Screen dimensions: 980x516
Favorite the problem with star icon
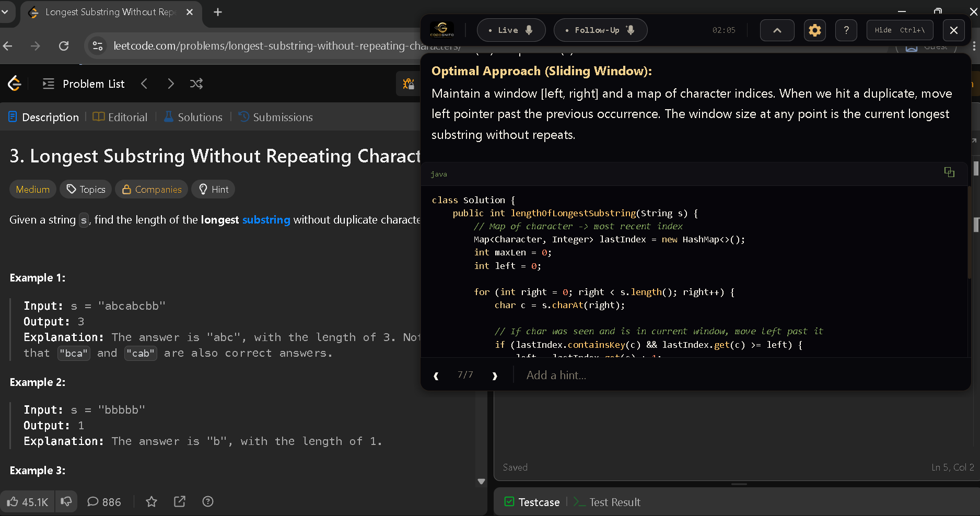coord(151,502)
